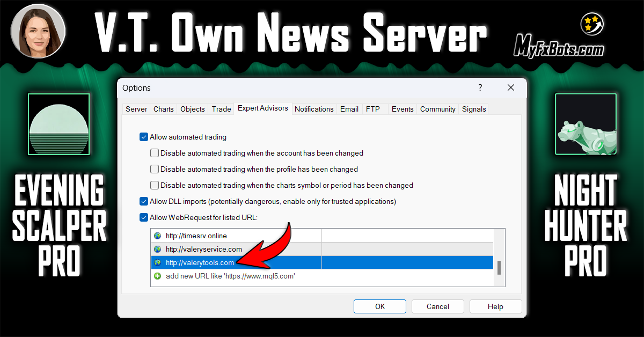The width and height of the screenshot is (644, 337).
Task: Switch to the Trade tab
Action: click(x=221, y=109)
